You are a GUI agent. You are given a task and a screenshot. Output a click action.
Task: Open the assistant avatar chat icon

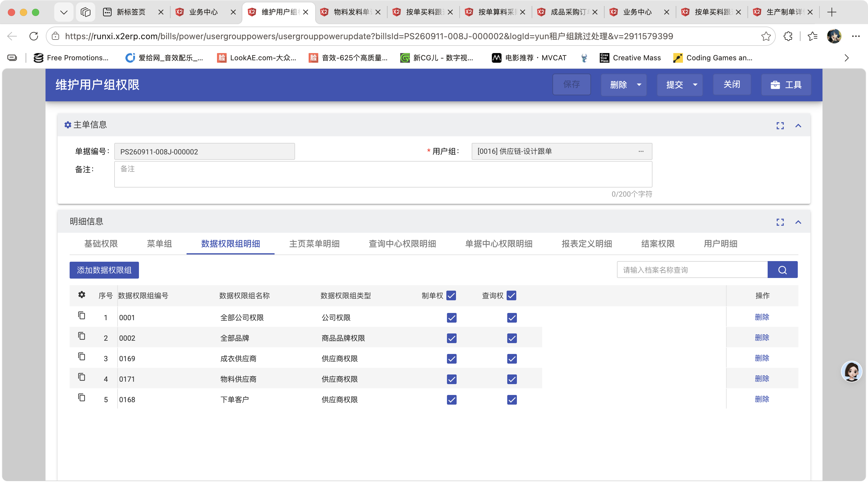tap(851, 371)
